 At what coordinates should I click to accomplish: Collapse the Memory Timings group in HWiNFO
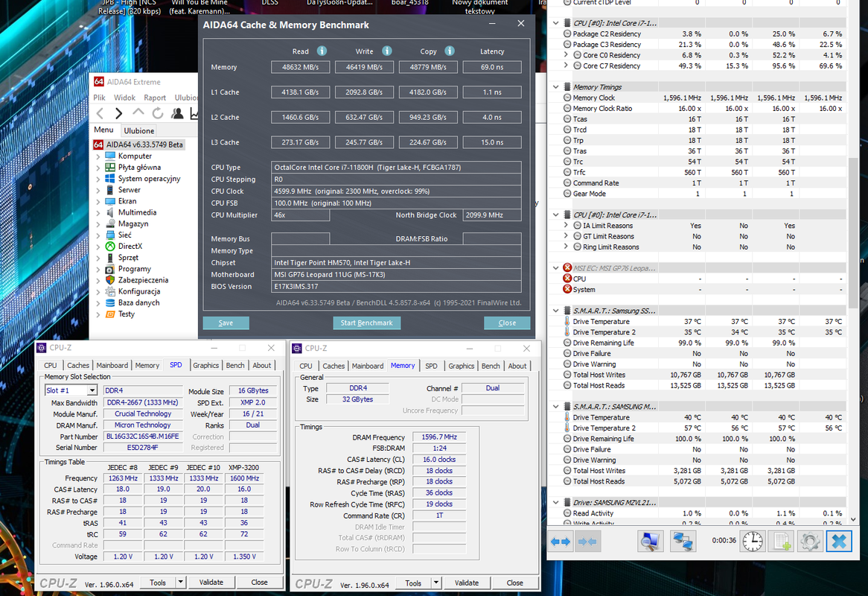556,87
